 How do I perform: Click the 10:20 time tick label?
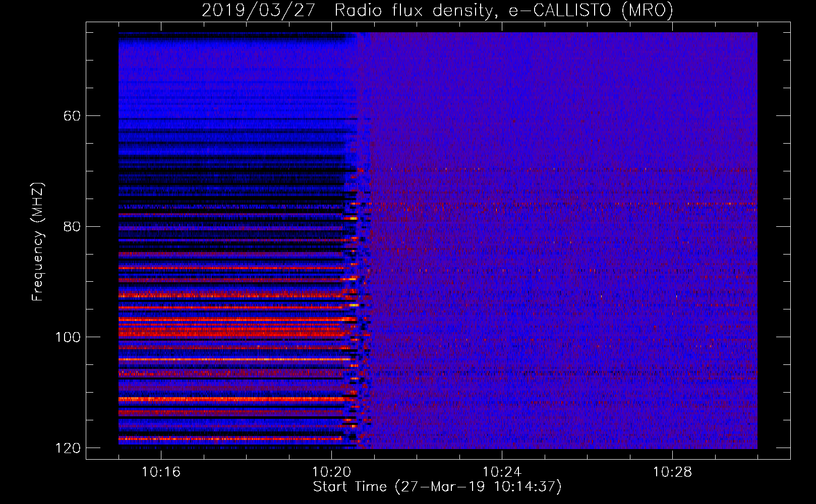pos(331,472)
